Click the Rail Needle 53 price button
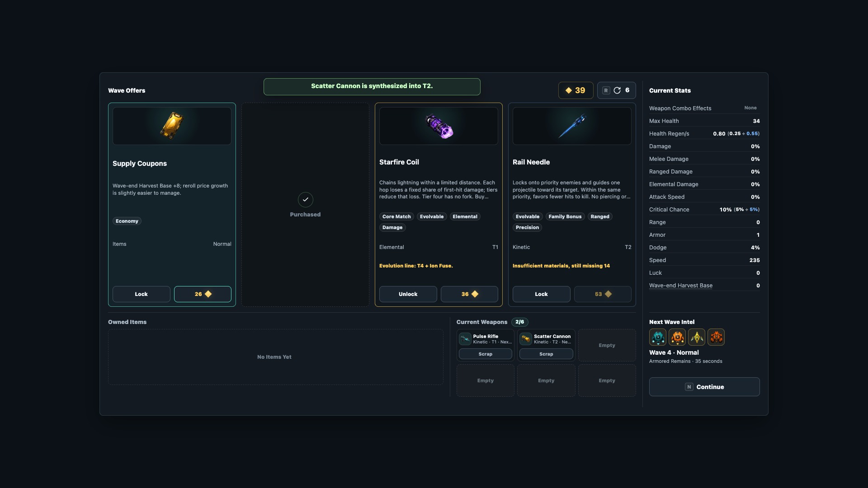 [x=603, y=294]
